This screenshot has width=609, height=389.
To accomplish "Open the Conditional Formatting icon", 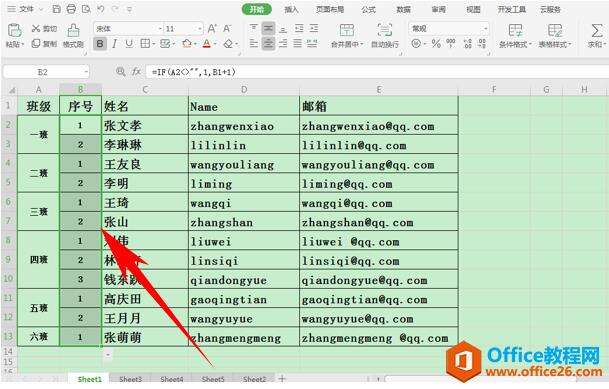I will (515, 30).
